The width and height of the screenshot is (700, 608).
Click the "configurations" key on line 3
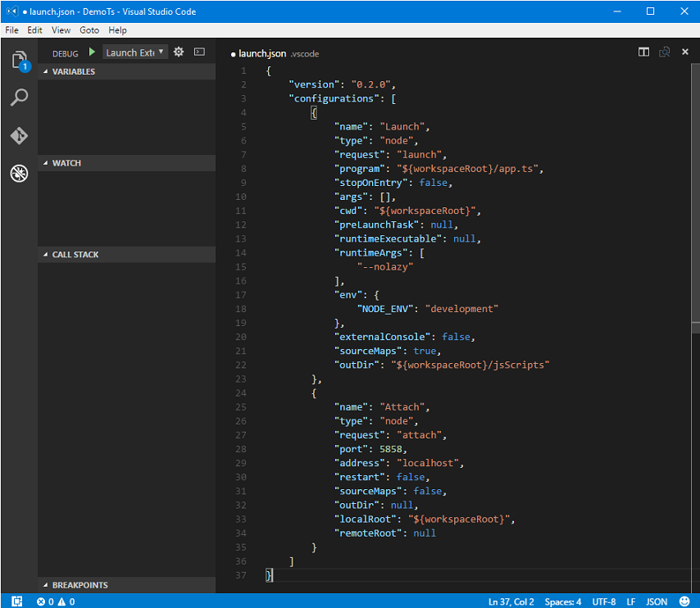coord(334,98)
